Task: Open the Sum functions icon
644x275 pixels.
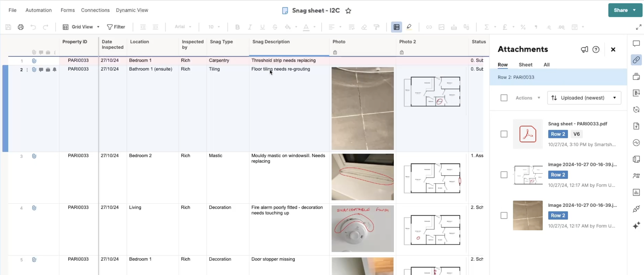Action: pyautogui.click(x=487, y=27)
